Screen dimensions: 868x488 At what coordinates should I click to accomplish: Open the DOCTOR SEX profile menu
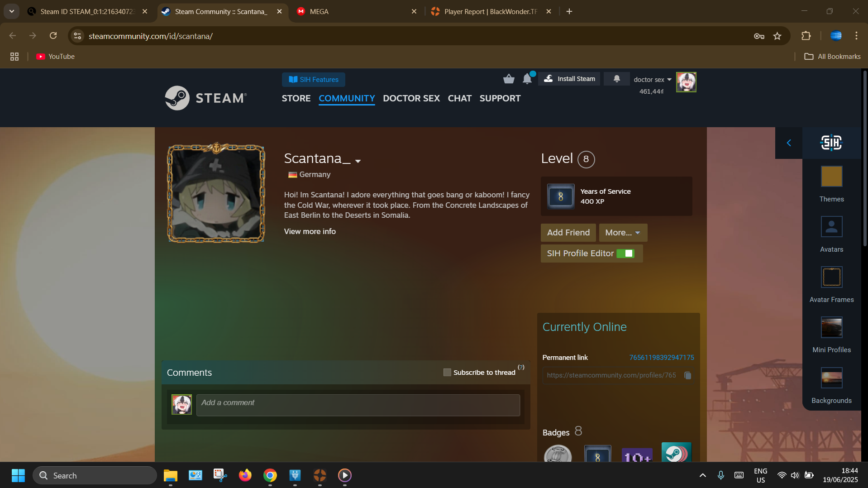pyautogui.click(x=411, y=98)
